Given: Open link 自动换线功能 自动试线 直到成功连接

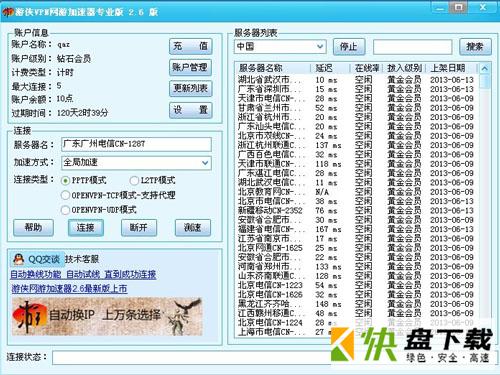Looking at the screenshot, I should pos(83,274).
